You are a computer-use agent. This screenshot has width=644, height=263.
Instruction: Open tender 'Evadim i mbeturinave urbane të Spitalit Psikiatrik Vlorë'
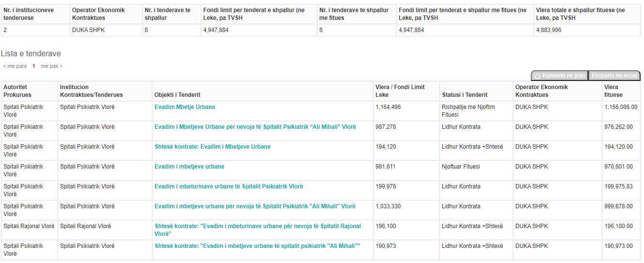tap(229, 186)
